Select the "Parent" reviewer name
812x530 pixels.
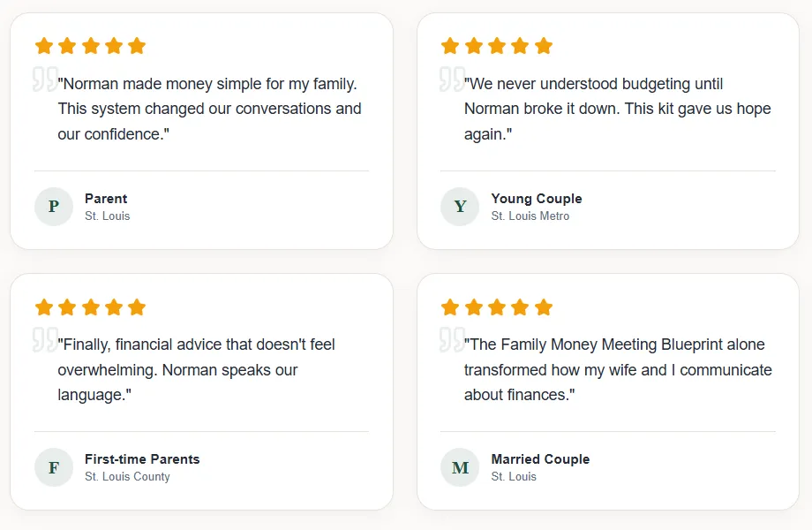click(106, 199)
